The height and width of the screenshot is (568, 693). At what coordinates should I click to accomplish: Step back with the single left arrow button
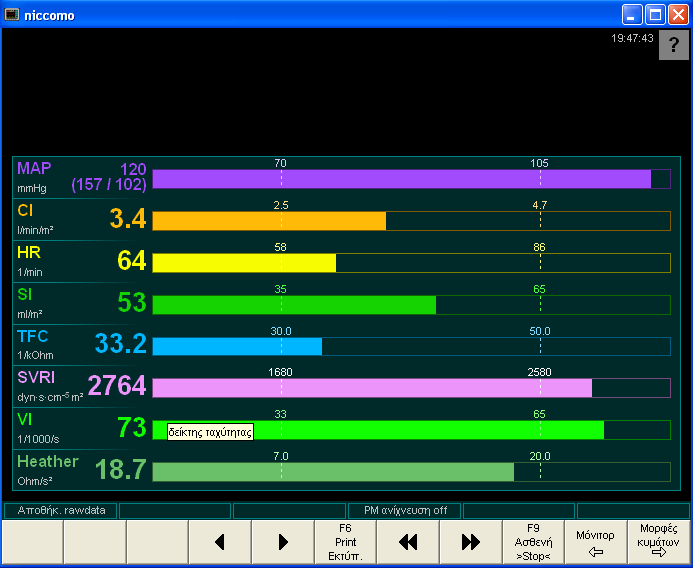pyautogui.click(x=220, y=542)
